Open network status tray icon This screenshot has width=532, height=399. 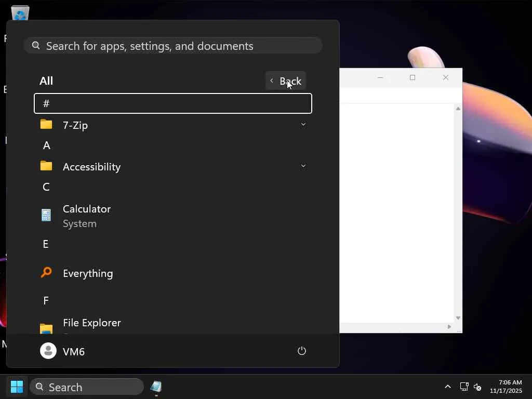[x=464, y=387]
